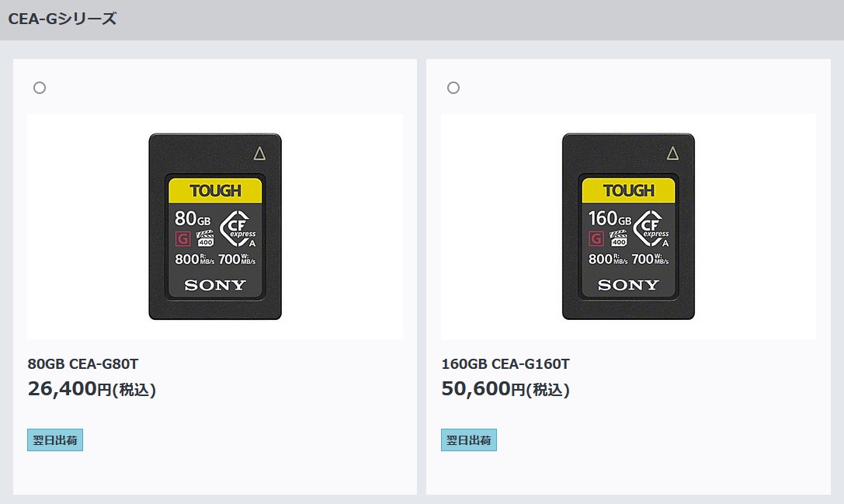Click the SONY logo on the 160GB card
The height and width of the screenshot is (504, 844).
tap(629, 285)
